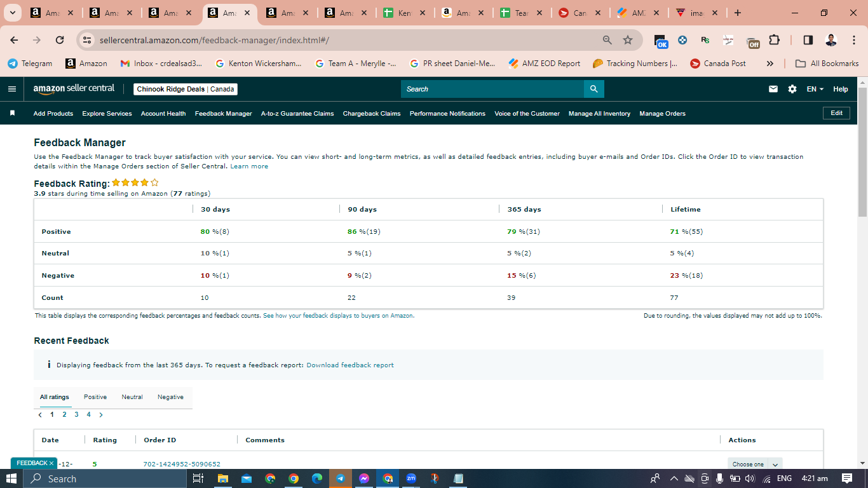Open Voice of the Customer menu item
868x488 pixels.
pos(527,114)
